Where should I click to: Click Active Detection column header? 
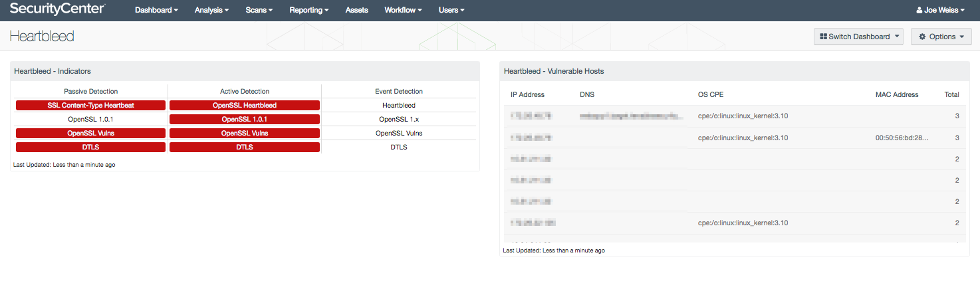pos(245,91)
